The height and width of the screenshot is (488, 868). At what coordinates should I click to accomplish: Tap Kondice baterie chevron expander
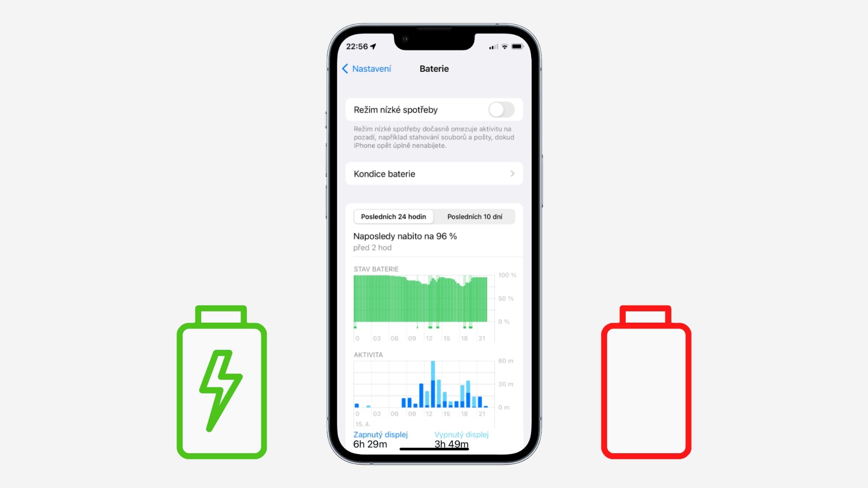click(x=511, y=174)
